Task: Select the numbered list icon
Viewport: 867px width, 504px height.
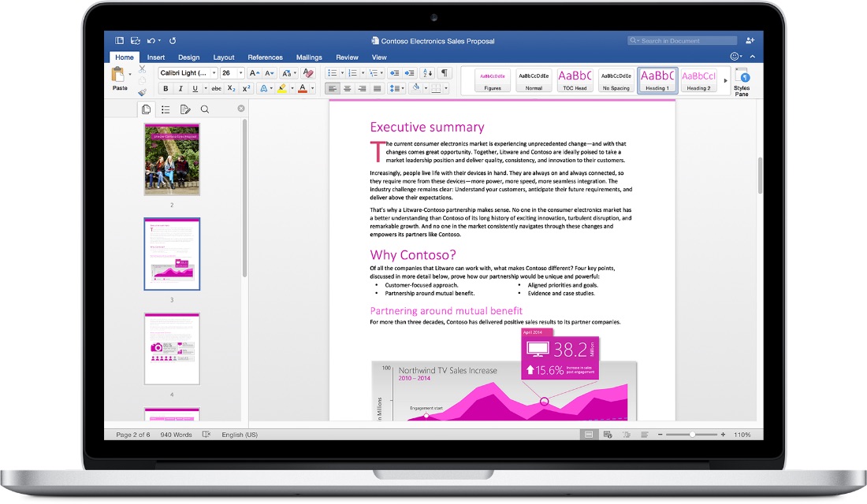Action: [x=352, y=72]
